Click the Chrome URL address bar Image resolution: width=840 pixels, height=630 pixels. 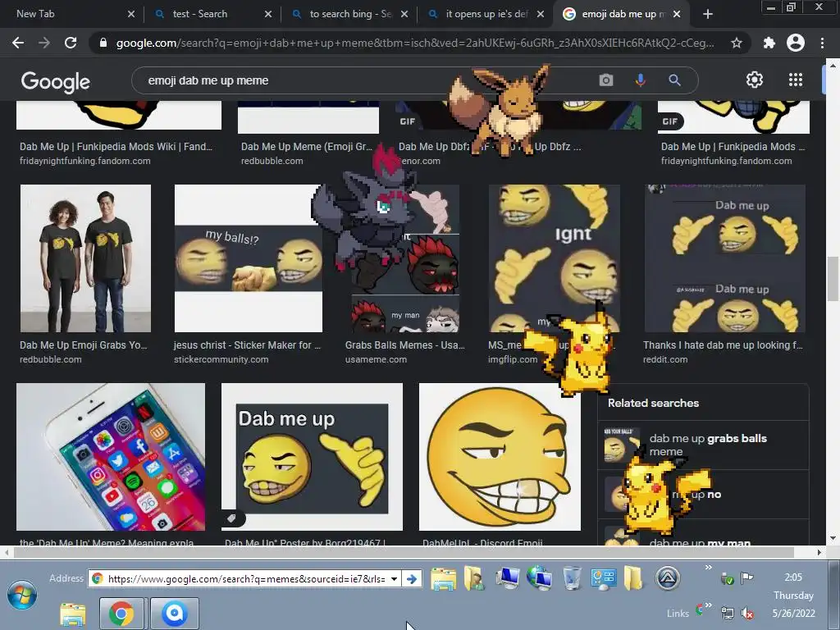tap(415, 43)
